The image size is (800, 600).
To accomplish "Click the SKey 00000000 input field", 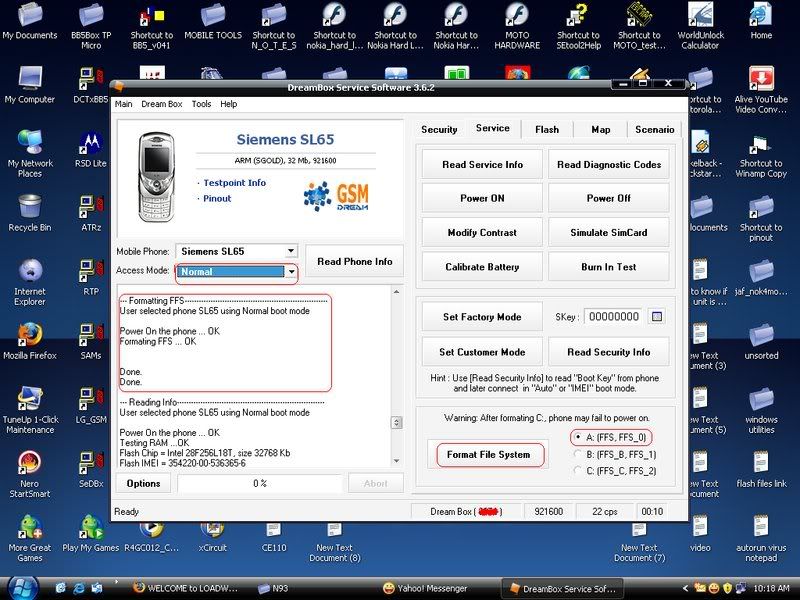I will point(614,317).
